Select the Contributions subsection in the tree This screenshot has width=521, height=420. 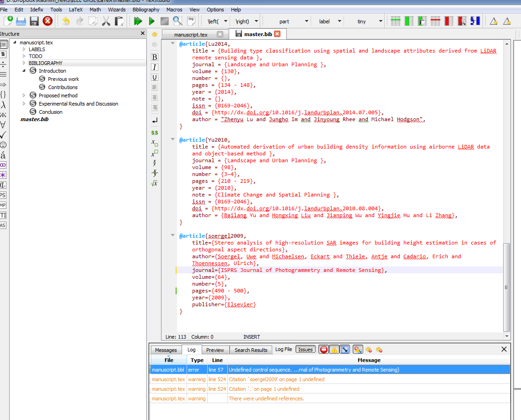[63, 87]
